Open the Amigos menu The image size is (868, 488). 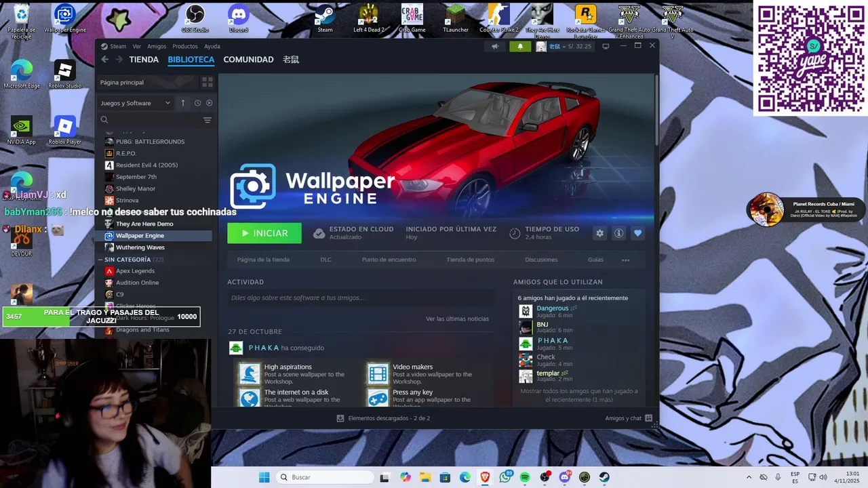(x=157, y=46)
